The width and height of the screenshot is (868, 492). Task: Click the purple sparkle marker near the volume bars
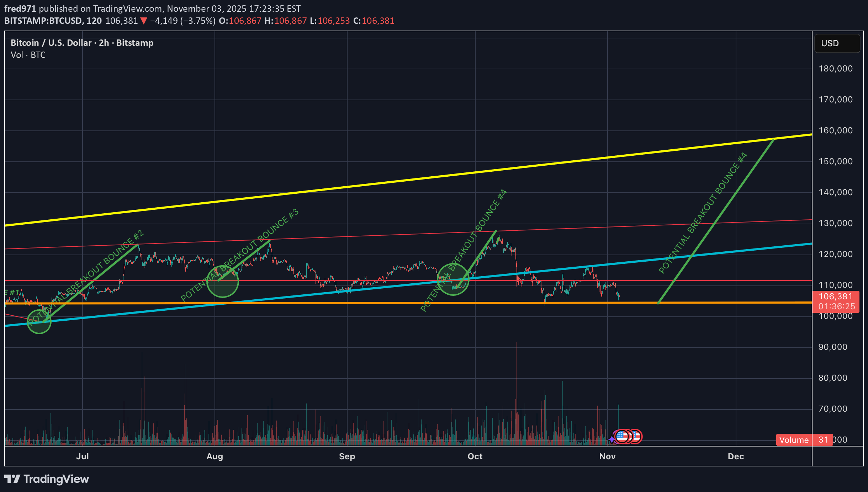[x=612, y=439]
